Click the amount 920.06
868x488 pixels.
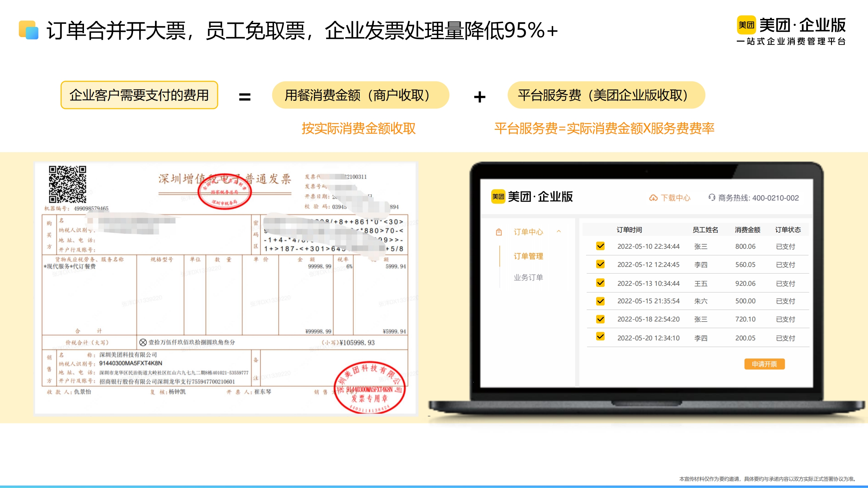click(x=745, y=284)
